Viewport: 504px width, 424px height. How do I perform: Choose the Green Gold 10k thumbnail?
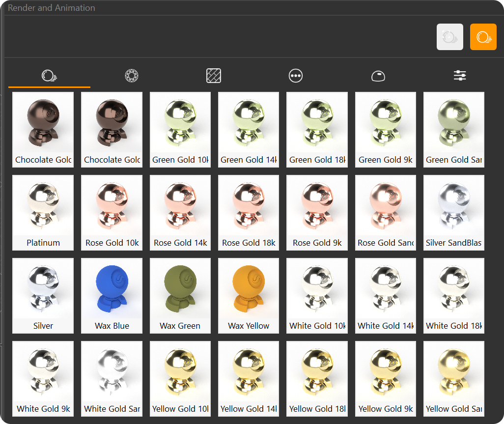(180, 129)
